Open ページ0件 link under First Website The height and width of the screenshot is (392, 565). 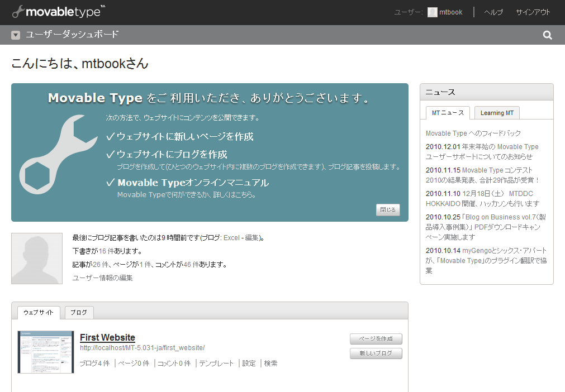[134, 364]
